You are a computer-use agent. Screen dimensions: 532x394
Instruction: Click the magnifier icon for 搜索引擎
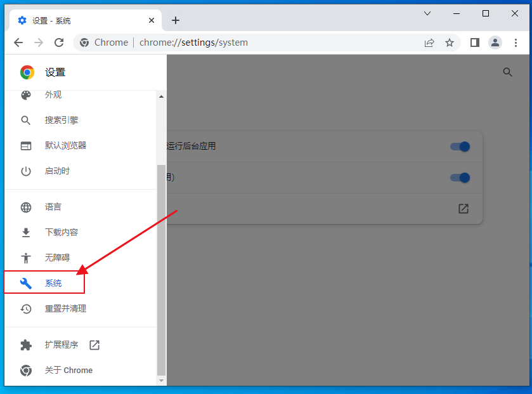click(x=26, y=120)
